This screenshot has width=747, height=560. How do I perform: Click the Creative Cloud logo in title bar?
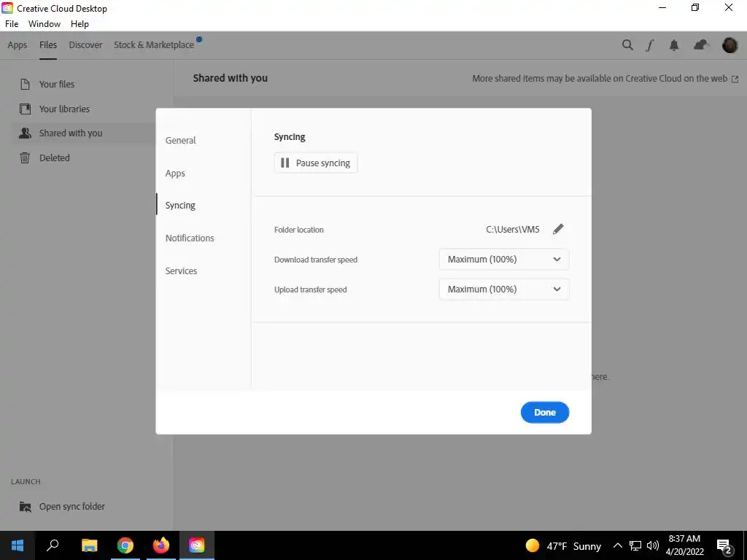point(7,8)
